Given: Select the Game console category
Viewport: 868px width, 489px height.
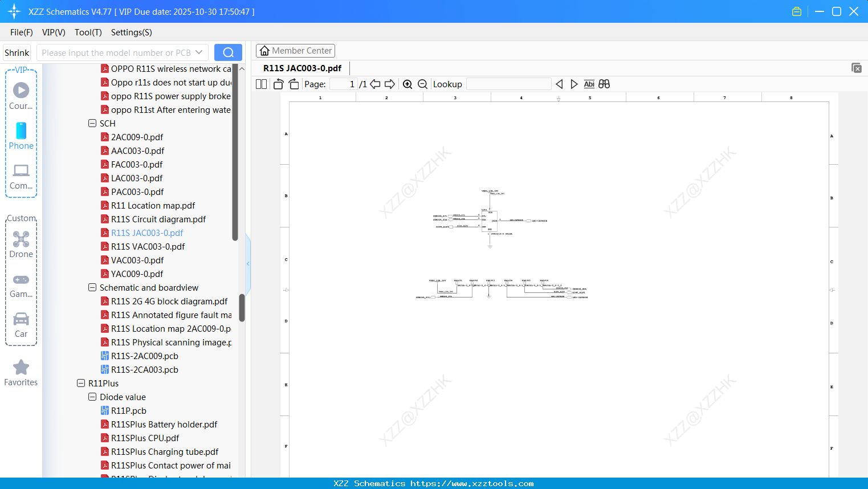Looking at the screenshot, I should [x=21, y=285].
